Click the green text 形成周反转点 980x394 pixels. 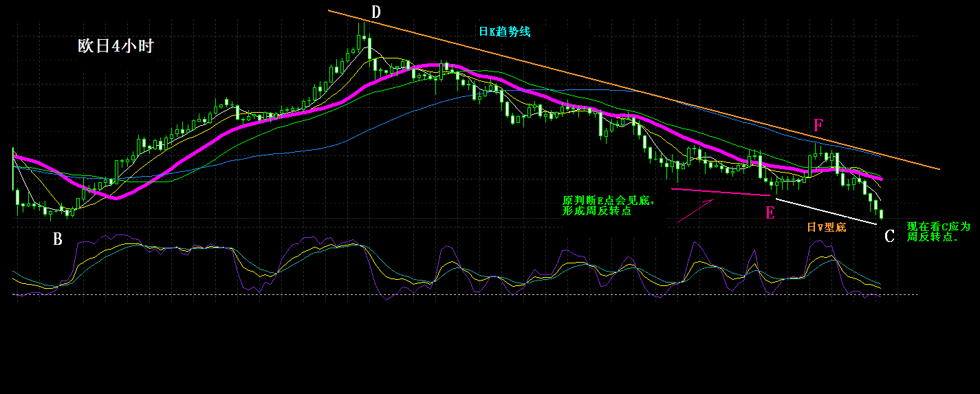pyautogui.click(x=598, y=211)
